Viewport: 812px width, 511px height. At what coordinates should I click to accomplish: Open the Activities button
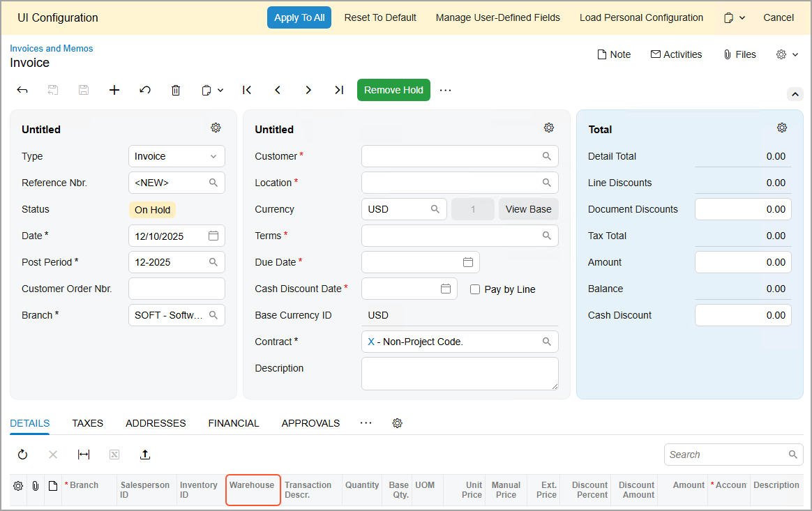677,54
